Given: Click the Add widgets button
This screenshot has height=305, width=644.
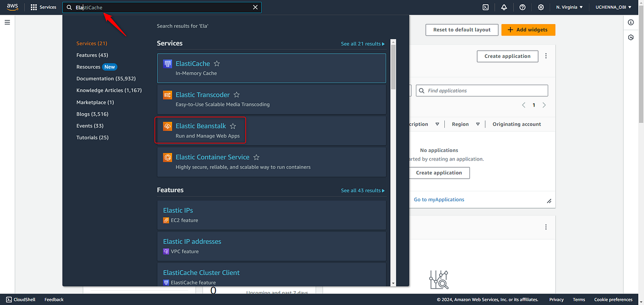Looking at the screenshot, I should point(528,29).
